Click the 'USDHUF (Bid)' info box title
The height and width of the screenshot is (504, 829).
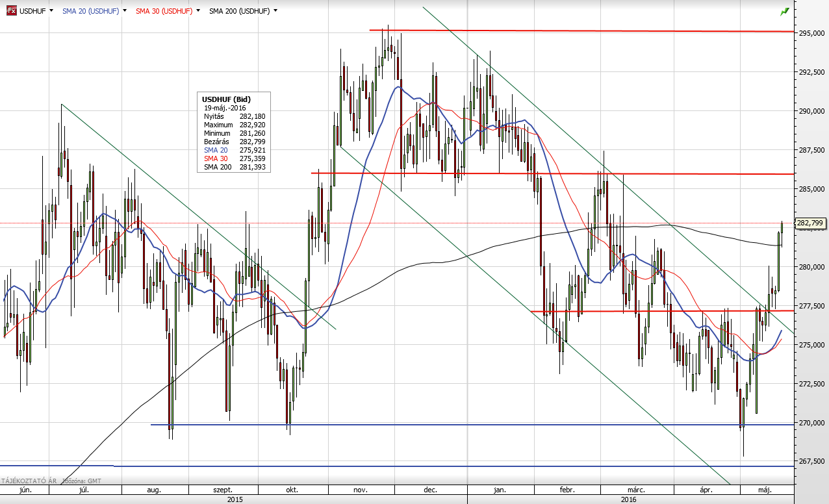tap(226, 99)
